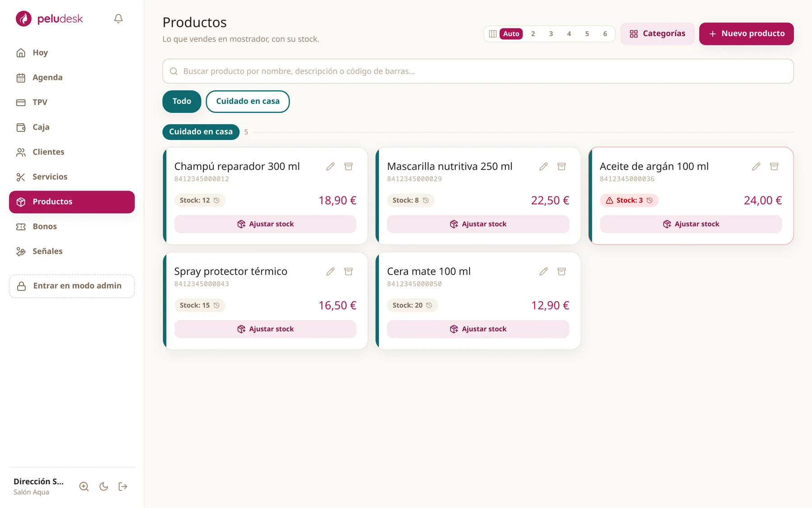Archive Champú reparador 300 ml

click(349, 167)
